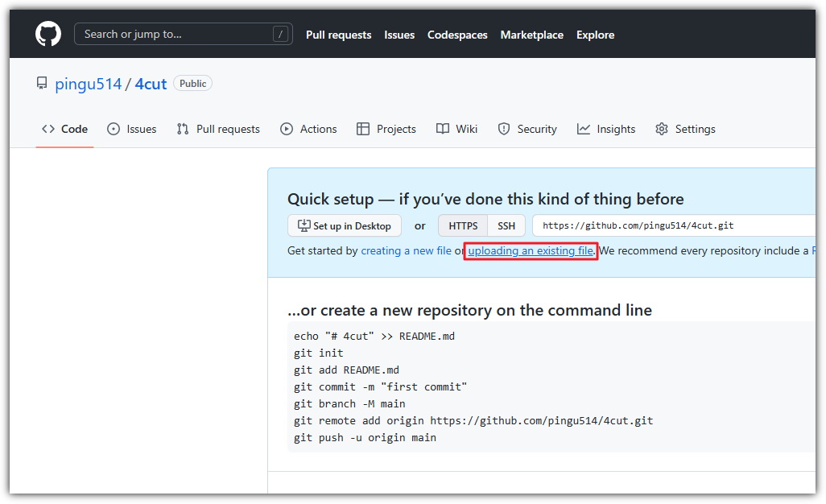The height and width of the screenshot is (504, 826).
Task: Click the Public visibility badge
Action: (192, 83)
